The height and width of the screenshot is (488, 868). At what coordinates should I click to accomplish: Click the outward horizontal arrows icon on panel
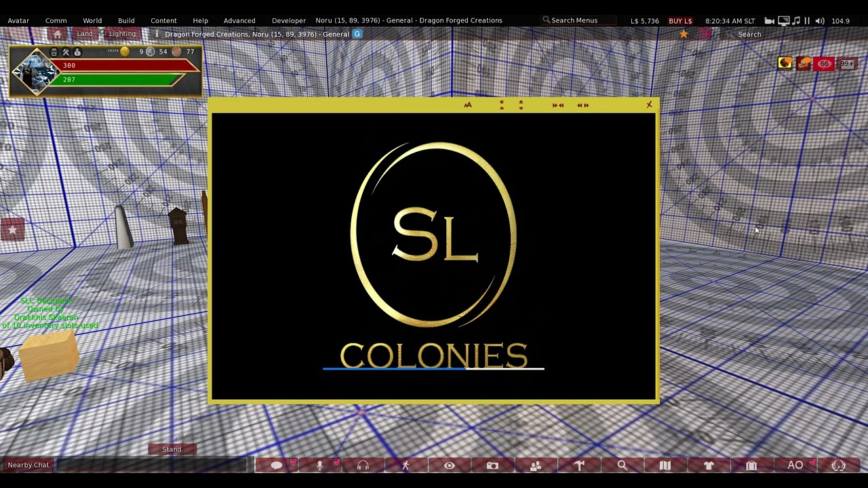[583, 105]
